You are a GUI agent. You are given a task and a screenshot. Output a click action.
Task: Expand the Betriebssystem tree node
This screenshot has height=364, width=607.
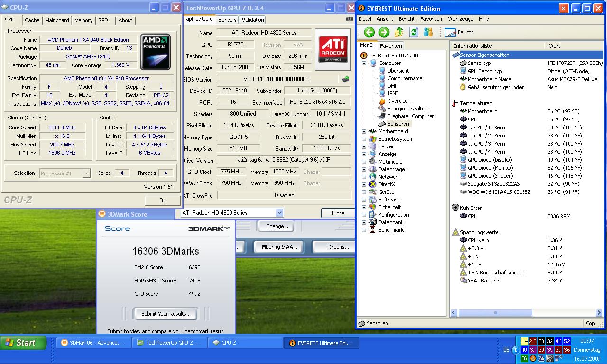click(x=364, y=139)
